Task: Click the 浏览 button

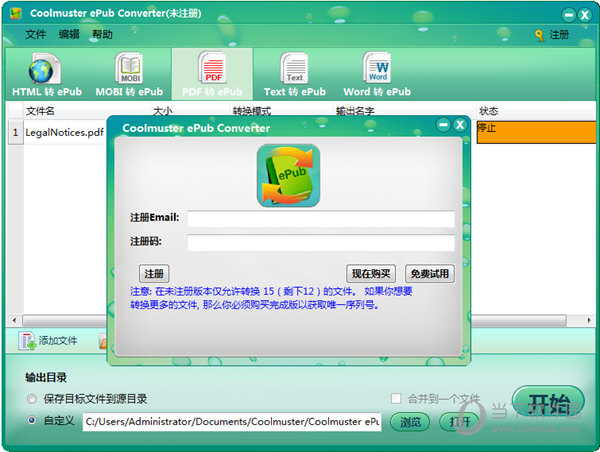Action: pos(410,422)
